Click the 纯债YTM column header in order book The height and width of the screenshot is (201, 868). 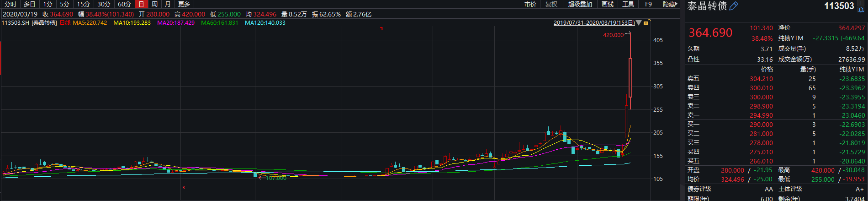pyautogui.click(x=852, y=69)
